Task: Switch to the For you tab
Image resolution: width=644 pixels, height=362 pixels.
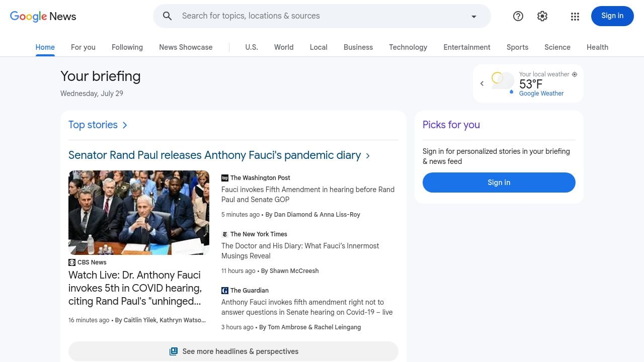Action: point(83,47)
